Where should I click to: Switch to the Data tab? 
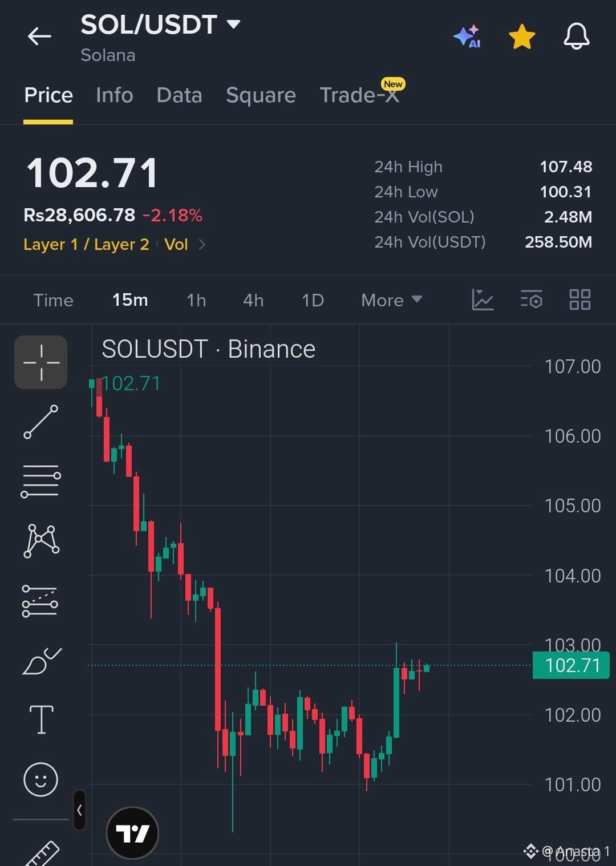click(180, 95)
